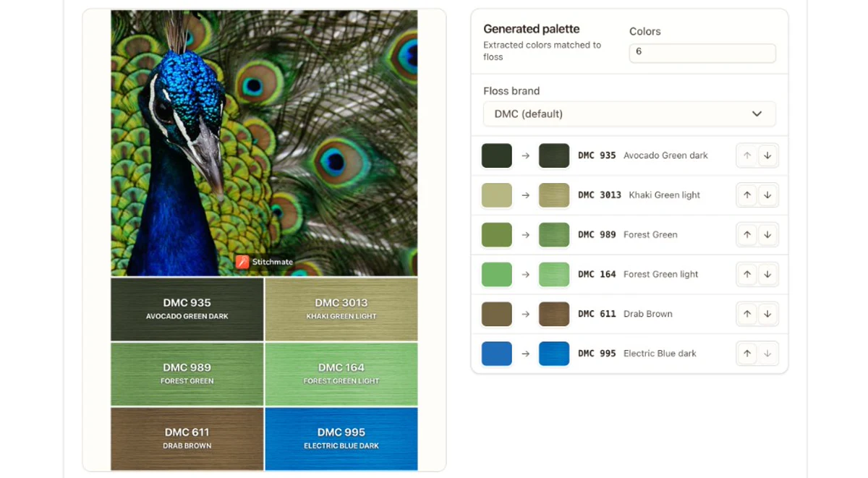Image resolution: width=868 pixels, height=478 pixels.
Task: Move DMC 989 Forest Green up
Action: point(747,235)
